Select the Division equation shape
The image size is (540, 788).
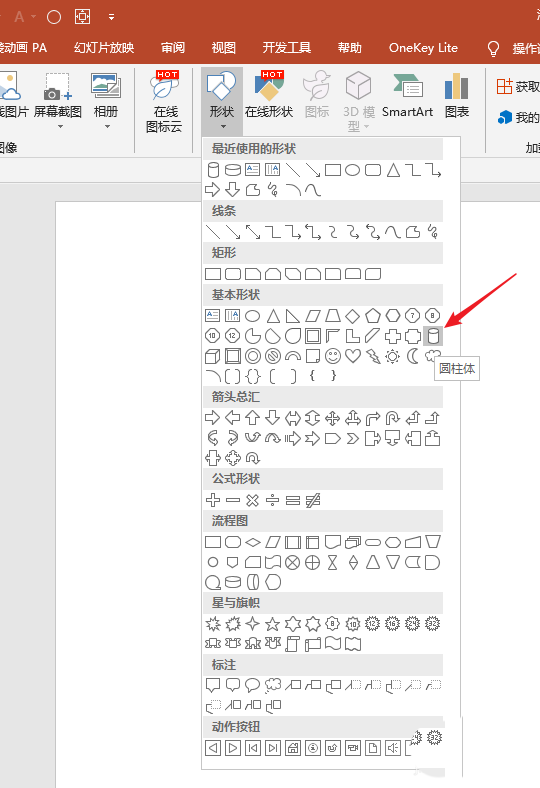[x=272, y=500]
